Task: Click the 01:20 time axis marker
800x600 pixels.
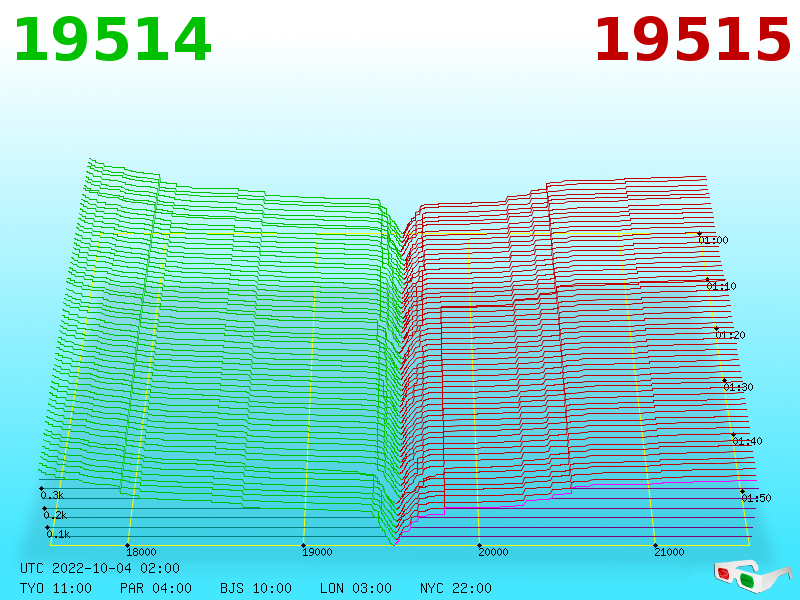Action: point(730,335)
